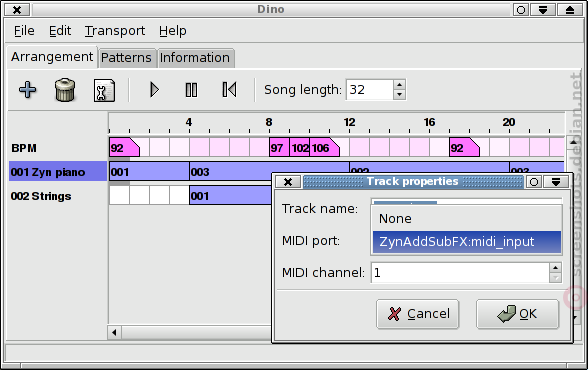588x370 pixels.
Task: Go to start with rewind icon
Action: (229, 90)
